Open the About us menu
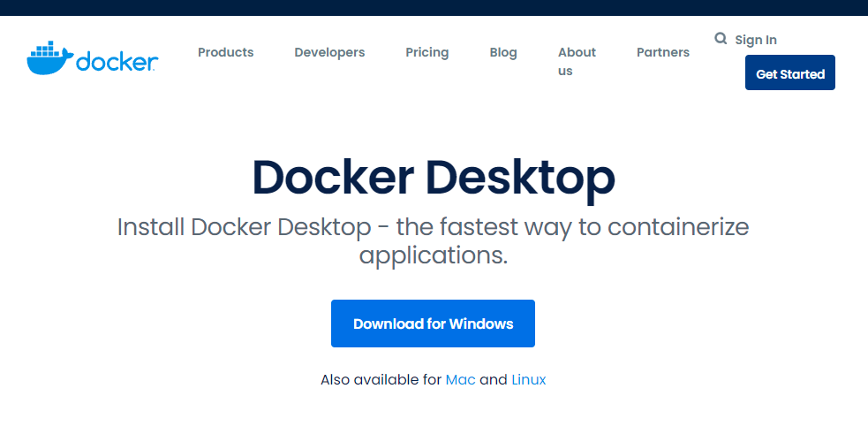868x434 pixels. click(577, 62)
